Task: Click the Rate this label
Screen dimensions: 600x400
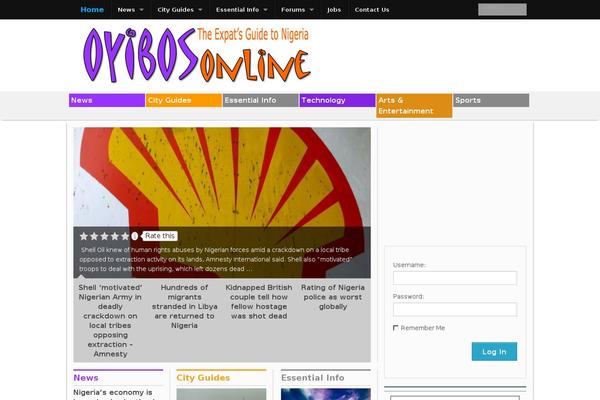Action: [x=160, y=236]
